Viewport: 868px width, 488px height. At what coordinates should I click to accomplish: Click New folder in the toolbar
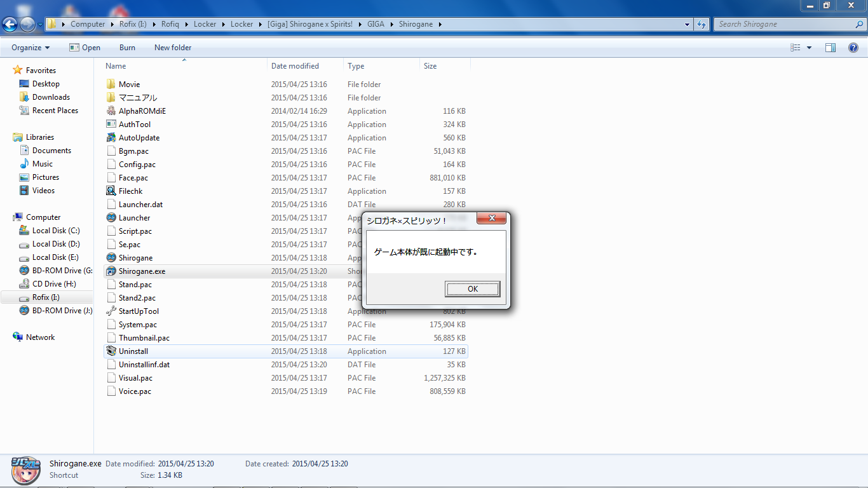(x=173, y=48)
